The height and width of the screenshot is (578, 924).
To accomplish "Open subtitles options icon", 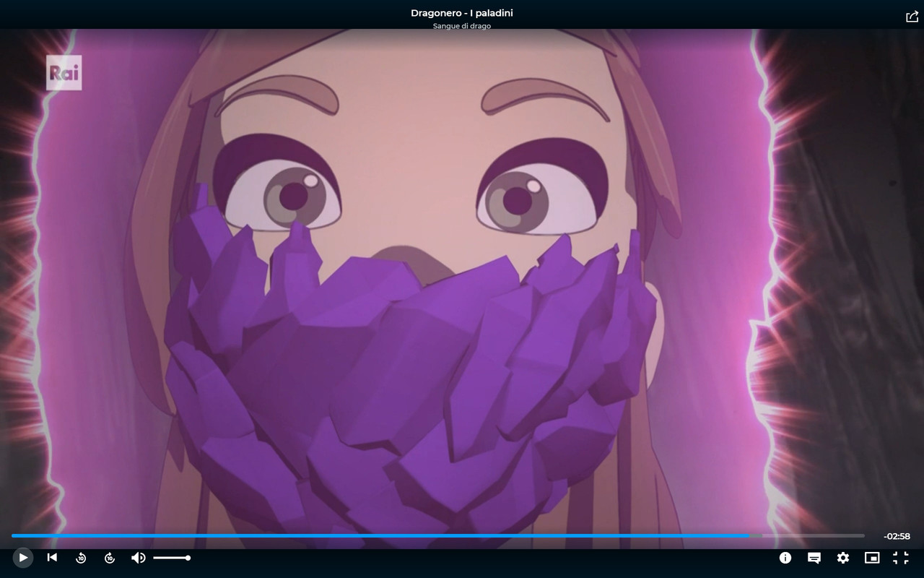I will pyautogui.click(x=814, y=558).
